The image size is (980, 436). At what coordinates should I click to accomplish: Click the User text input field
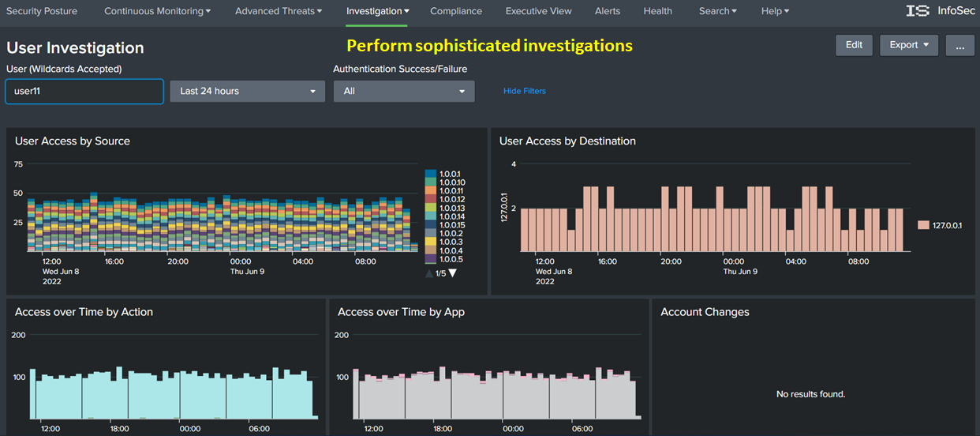(84, 91)
